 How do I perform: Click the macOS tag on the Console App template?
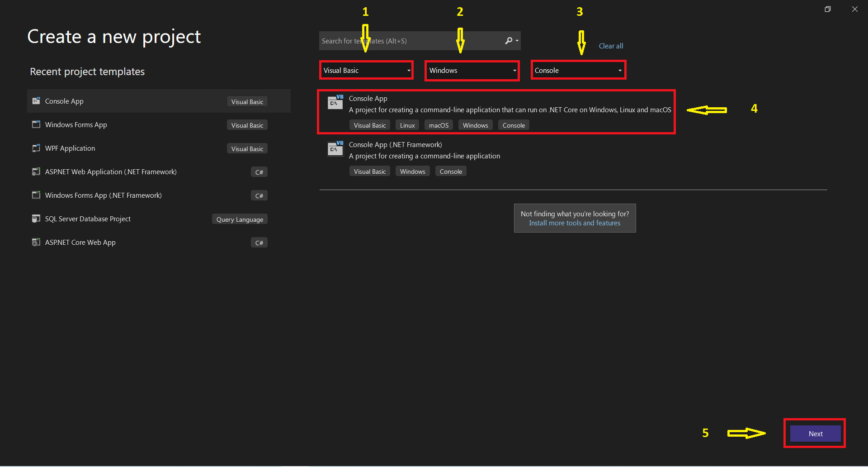click(x=438, y=125)
